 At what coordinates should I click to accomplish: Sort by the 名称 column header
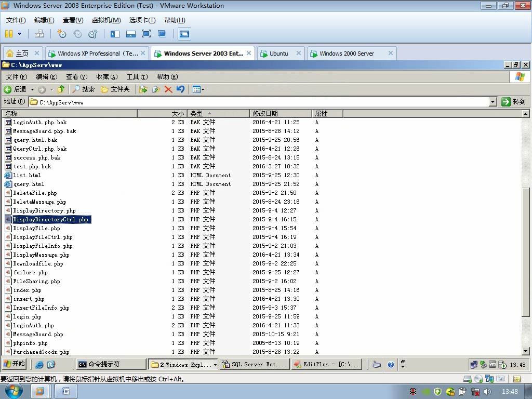click(x=70, y=113)
